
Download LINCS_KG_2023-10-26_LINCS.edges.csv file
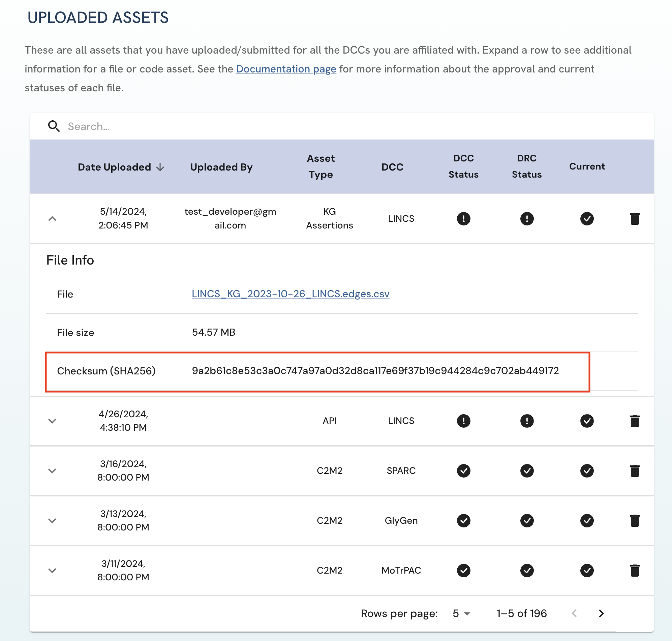click(291, 294)
